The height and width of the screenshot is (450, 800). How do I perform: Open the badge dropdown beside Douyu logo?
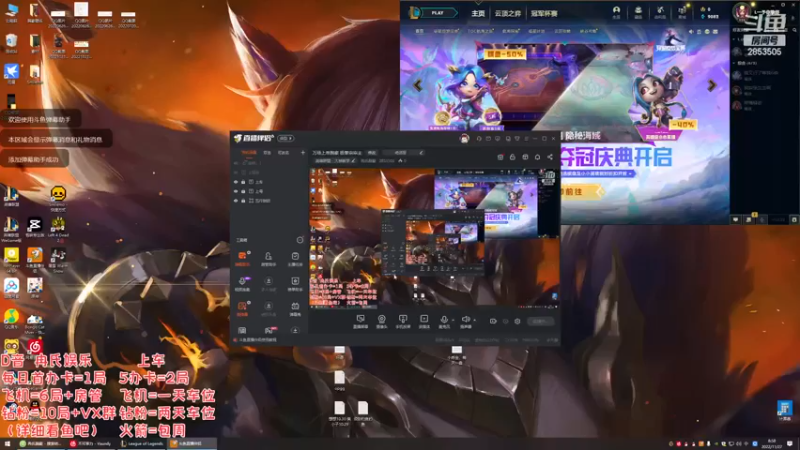point(286,138)
